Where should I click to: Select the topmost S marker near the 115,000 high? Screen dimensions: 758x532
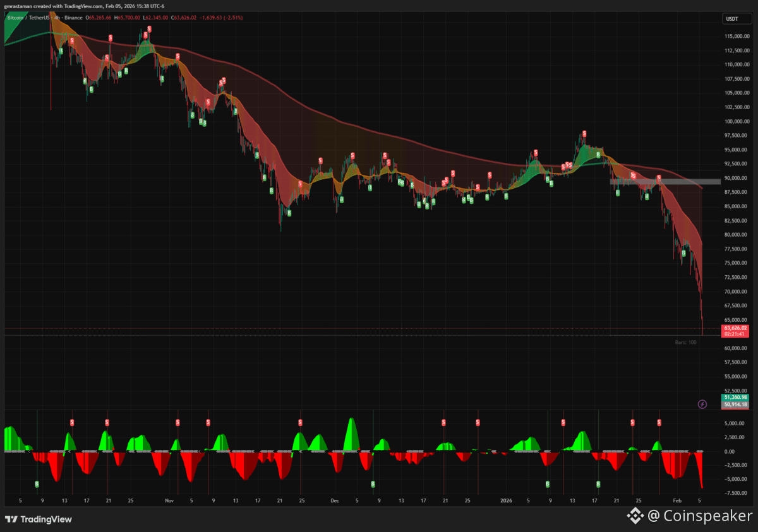150,29
